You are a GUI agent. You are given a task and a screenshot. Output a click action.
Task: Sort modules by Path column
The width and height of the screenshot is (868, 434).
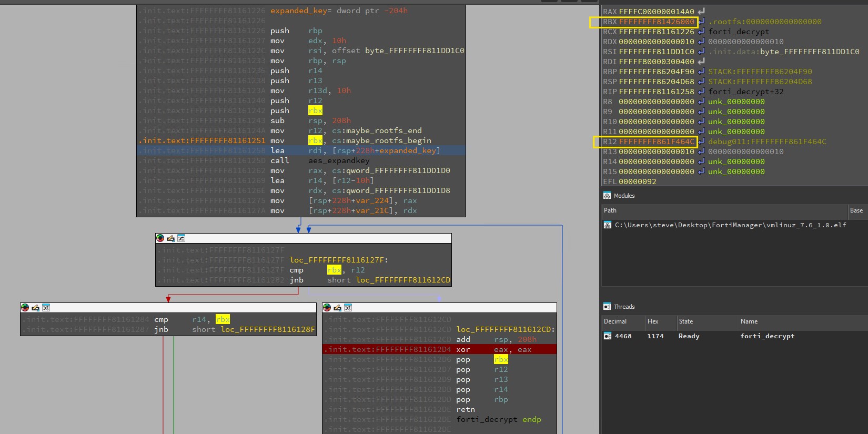[724, 210]
